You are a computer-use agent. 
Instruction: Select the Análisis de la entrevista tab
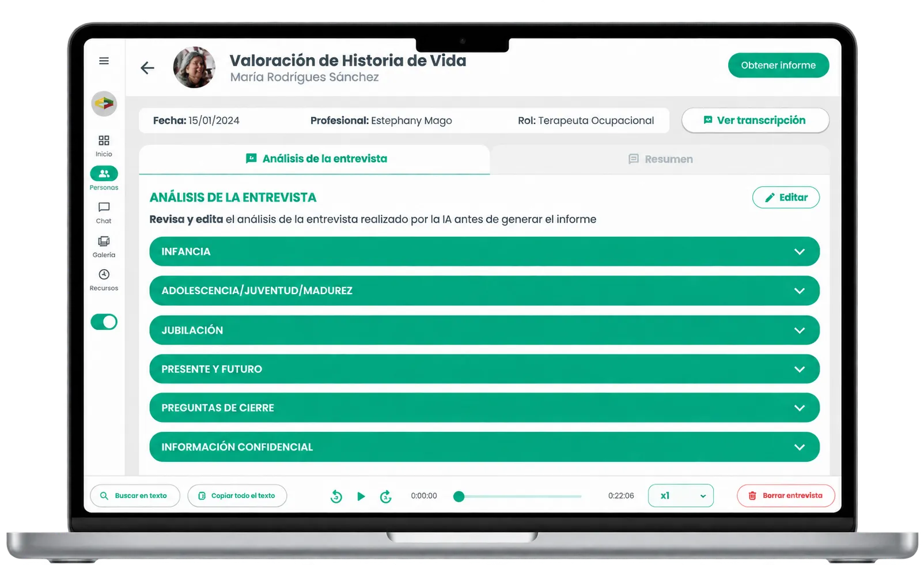point(315,159)
